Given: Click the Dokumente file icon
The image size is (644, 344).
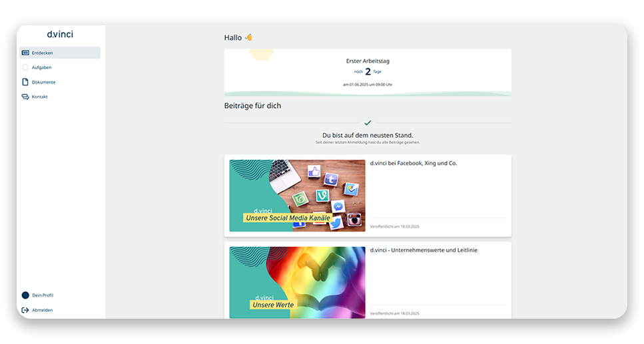Looking at the screenshot, I should pos(25,82).
